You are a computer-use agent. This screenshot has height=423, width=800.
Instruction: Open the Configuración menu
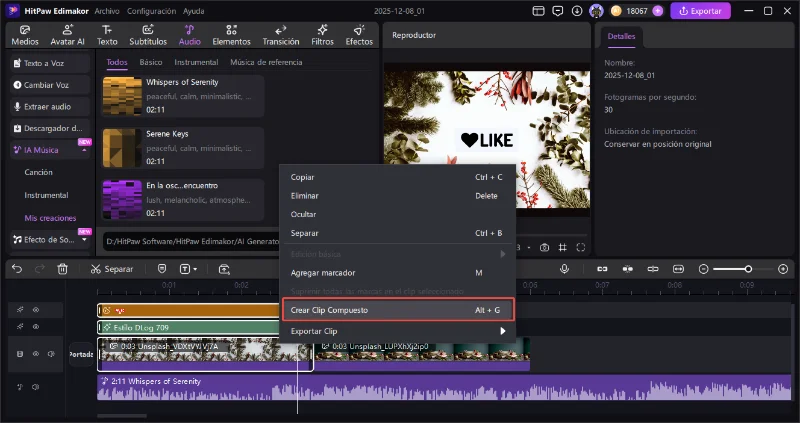click(152, 11)
